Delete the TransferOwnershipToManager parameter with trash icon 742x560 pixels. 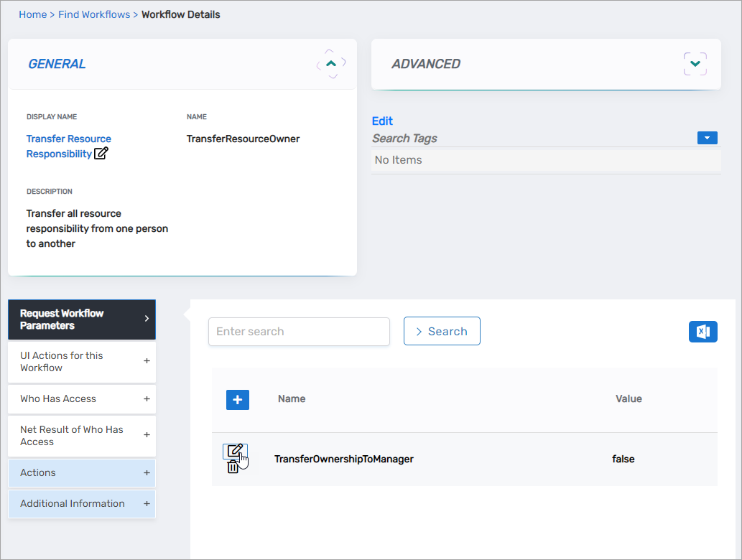tap(233, 467)
